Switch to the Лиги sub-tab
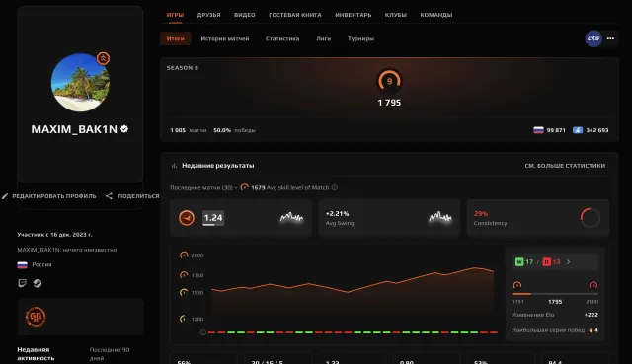This screenshot has width=632, height=364. tap(323, 38)
